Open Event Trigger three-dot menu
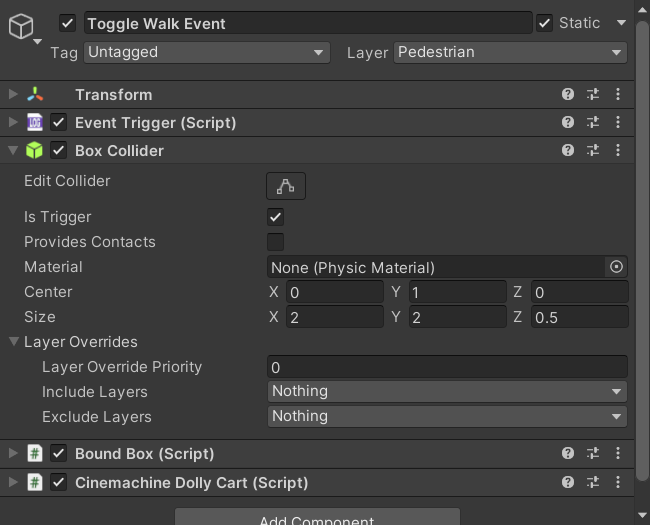This screenshot has width=650, height=525. point(618,122)
